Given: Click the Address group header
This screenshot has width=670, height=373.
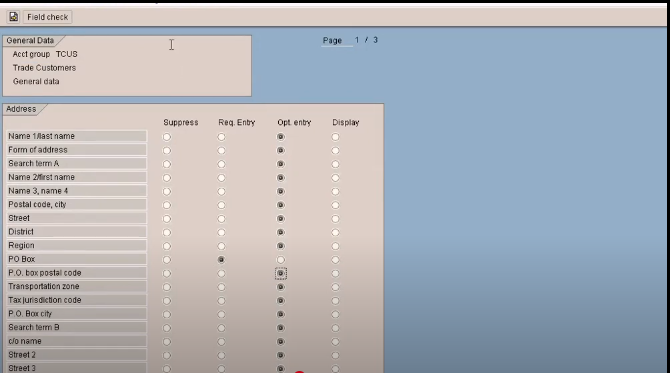Looking at the screenshot, I should [x=21, y=109].
